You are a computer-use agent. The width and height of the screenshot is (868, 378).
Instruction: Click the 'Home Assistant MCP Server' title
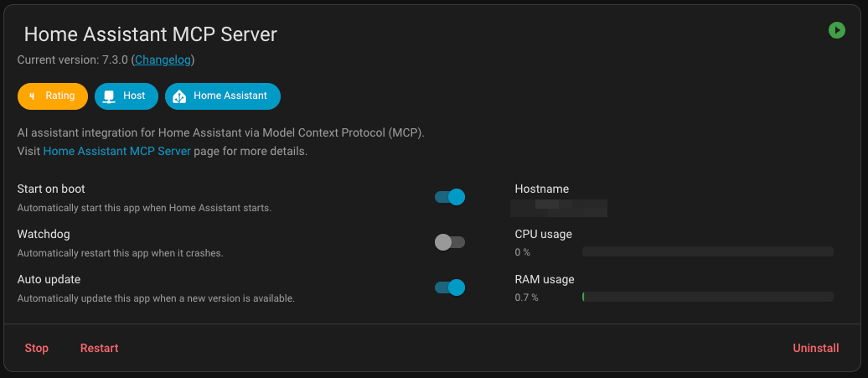(x=151, y=34)
